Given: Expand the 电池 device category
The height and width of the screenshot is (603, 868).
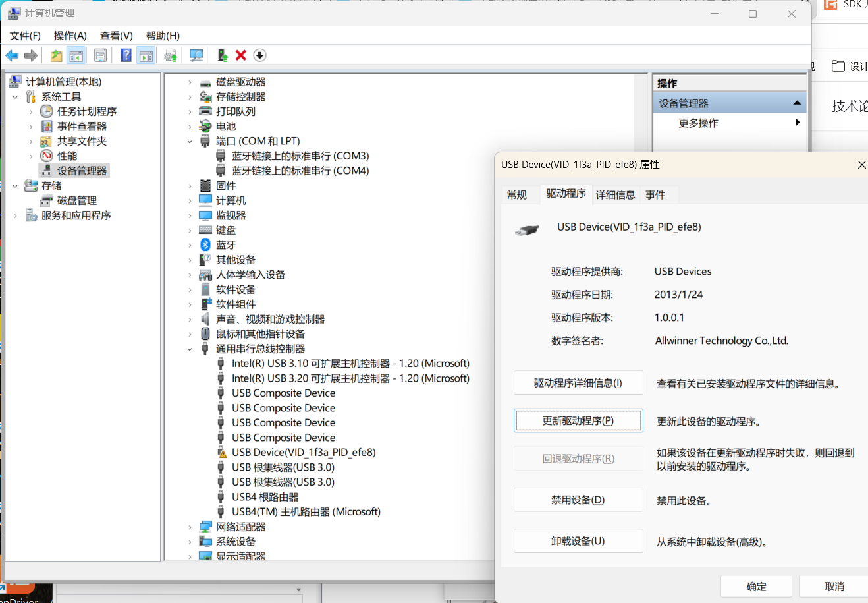Looking at the screenshot, I should tap(190, 127).
